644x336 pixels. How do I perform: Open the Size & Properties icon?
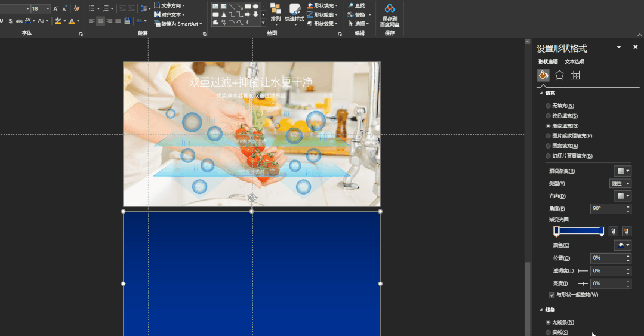click(575, 75)
